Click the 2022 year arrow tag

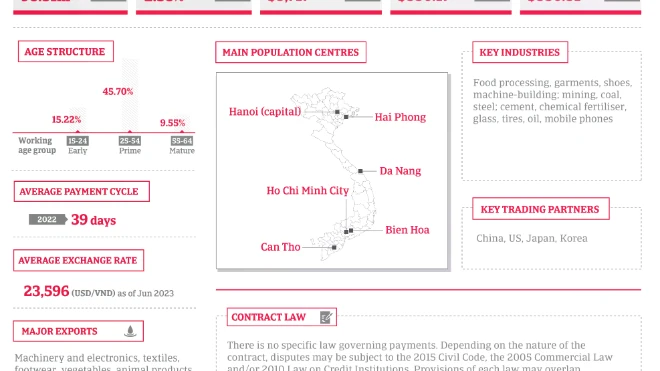(x=48, y=219)
